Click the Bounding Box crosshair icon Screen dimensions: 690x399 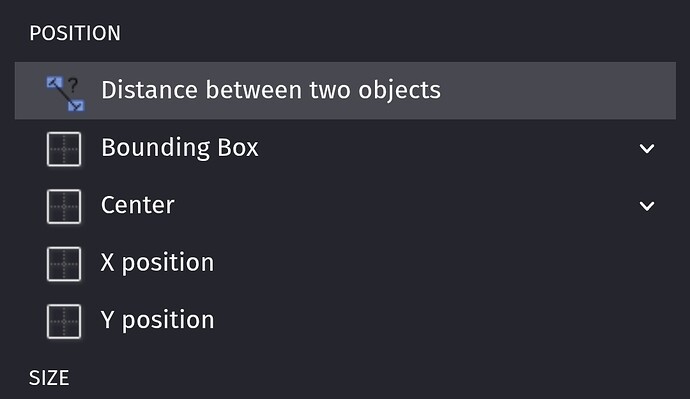(x=64, y=149)
